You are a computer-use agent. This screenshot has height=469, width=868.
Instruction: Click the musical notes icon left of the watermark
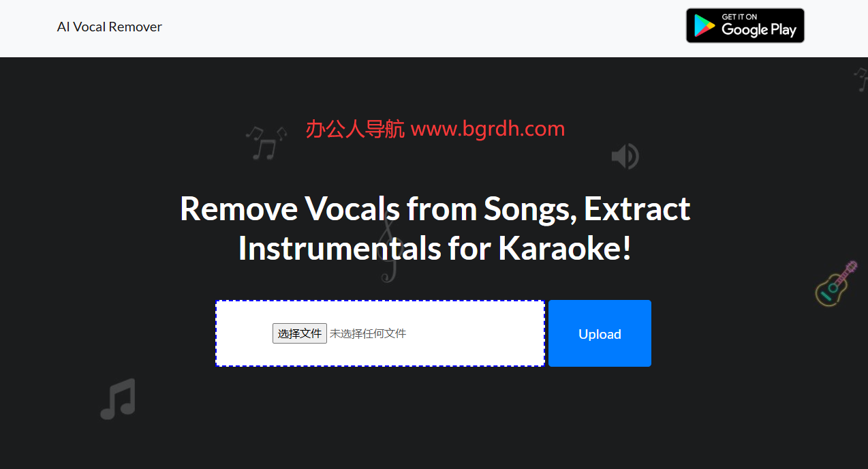[x=266, y=141]
